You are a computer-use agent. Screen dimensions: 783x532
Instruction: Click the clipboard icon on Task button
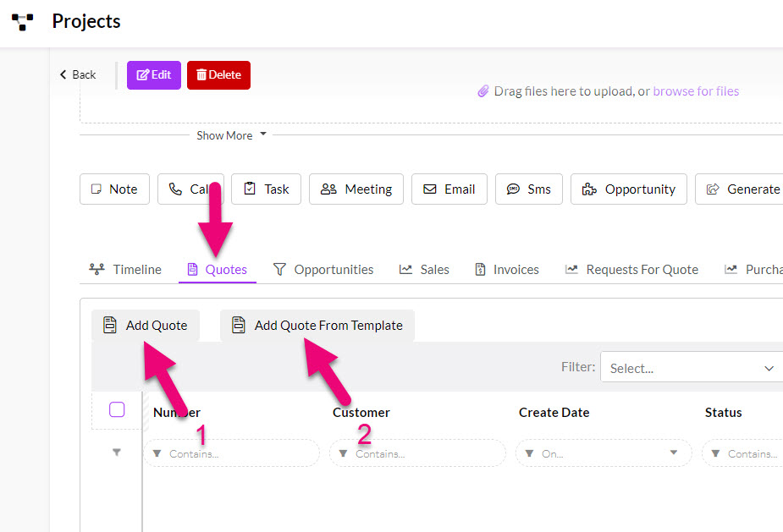coord(250,189)
